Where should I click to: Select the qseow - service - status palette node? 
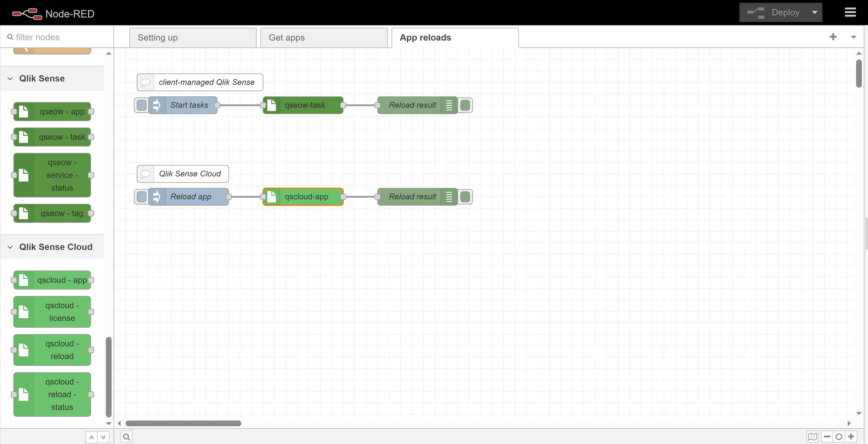[52, 175]
